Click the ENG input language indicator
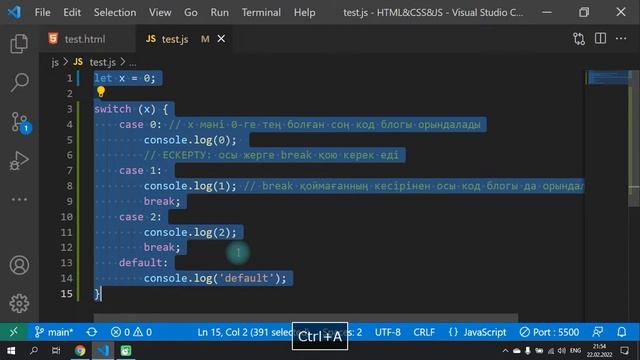The width and height of the screenshot is (640, 360). (576, 351)
